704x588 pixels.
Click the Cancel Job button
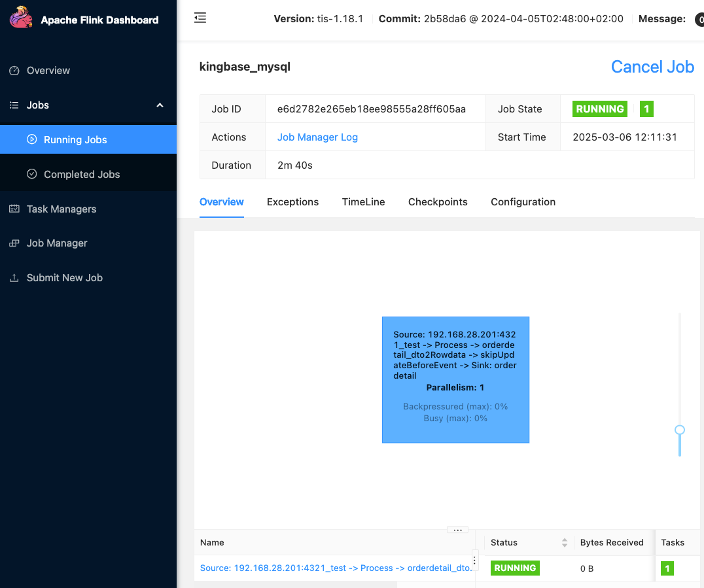point(652,67)
